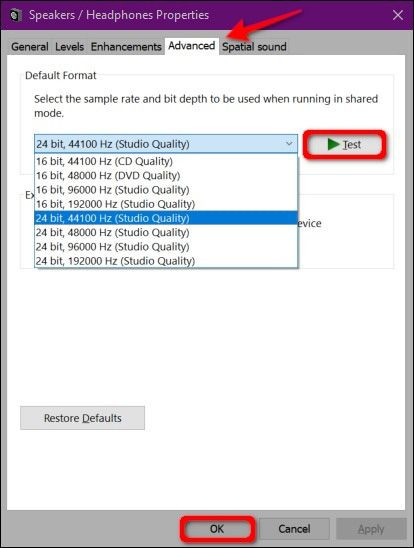
Task: Collapse the sample rate dropdown arrow
Action: point(289,144)
